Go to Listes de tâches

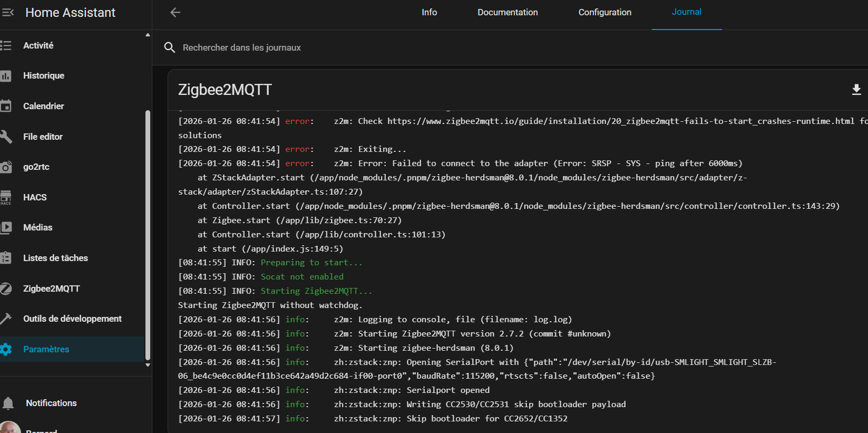(55, 258)
